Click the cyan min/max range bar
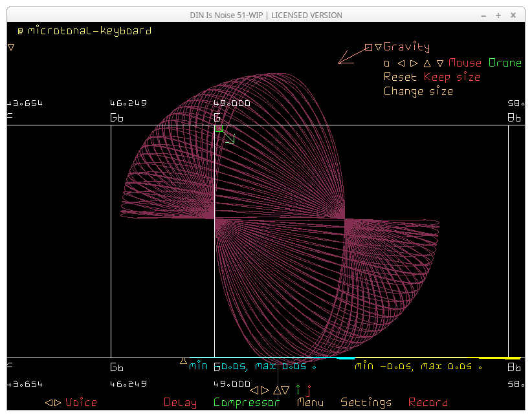This screenshot has height=417, width=532. 272,358
